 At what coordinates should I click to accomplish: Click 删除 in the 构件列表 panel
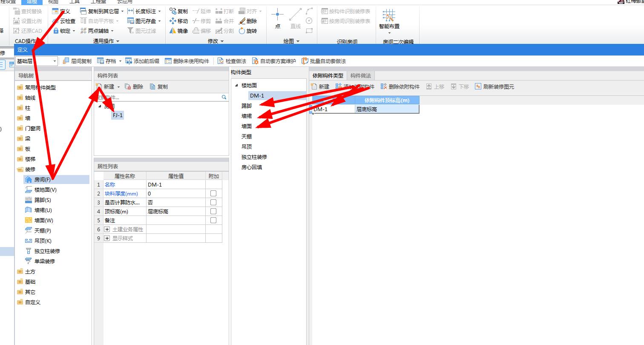click(x=134, y=86)
